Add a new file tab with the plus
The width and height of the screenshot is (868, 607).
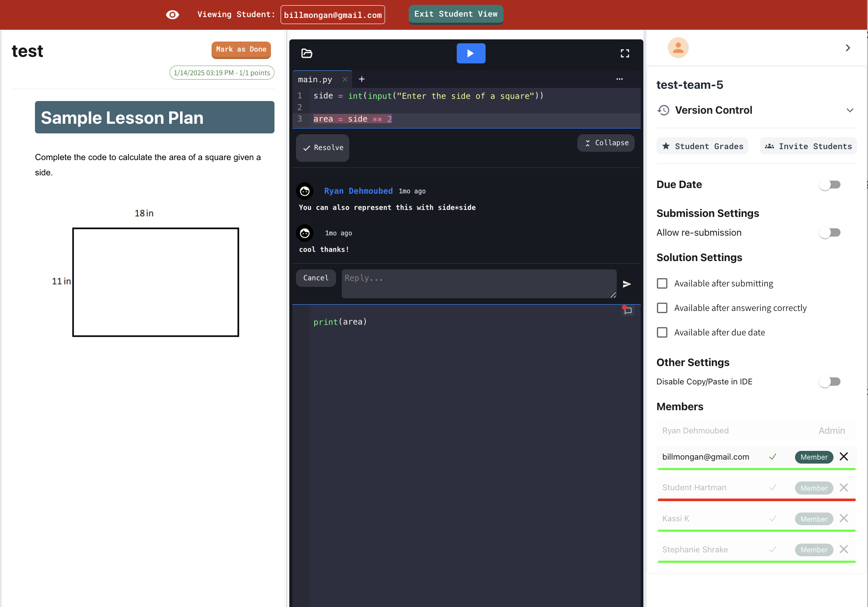pos(361,79)
